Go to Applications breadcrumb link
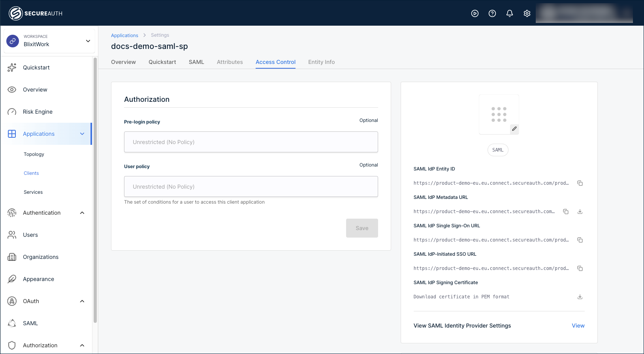 pyautogui.click(x=124, y=36)
